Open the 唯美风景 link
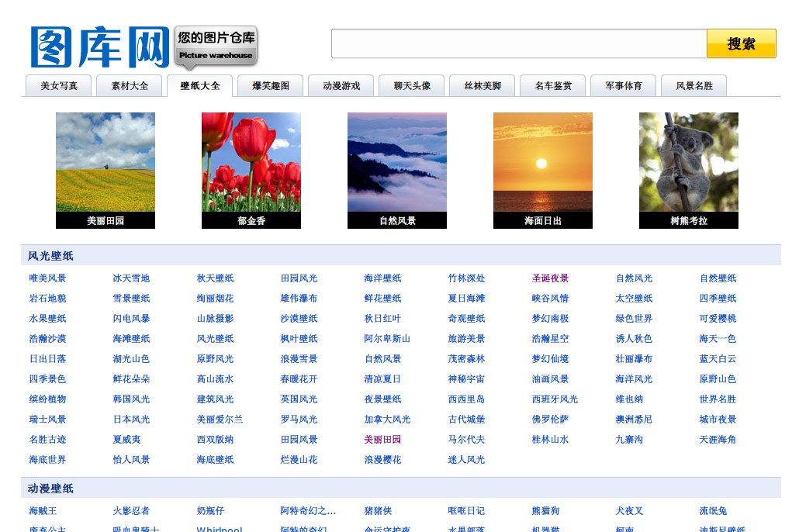Image resolution: width=799 pixels, height=532 pixels. (x=47, y=278)
